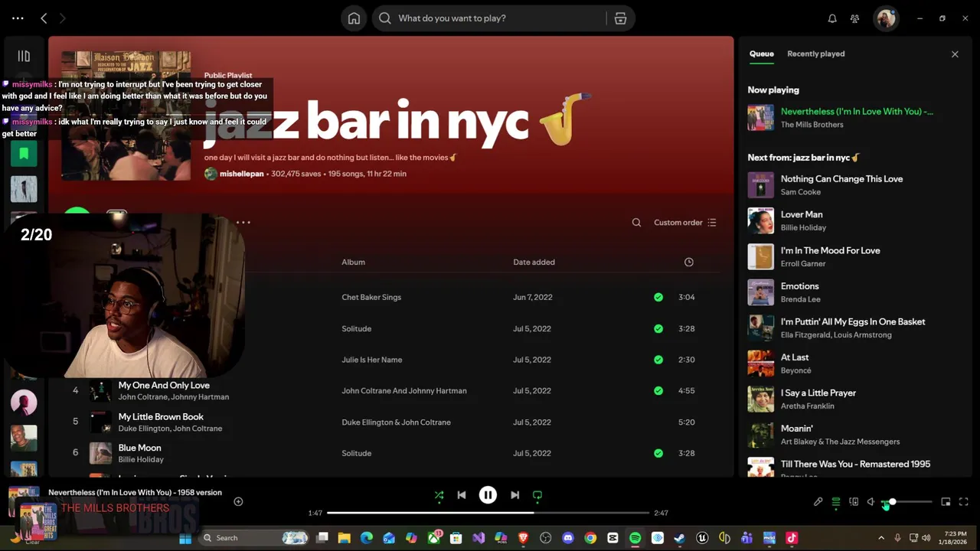Toggle Your Library sidebar icon
Viewport: 980px width, 551px height.
(x=24, y=56)
